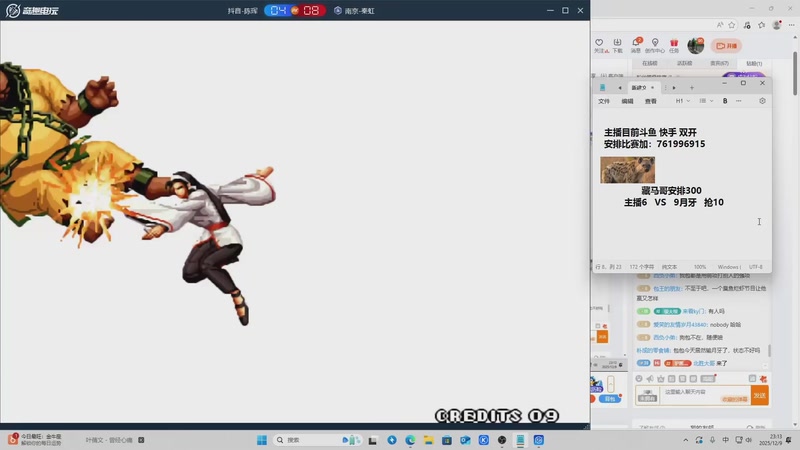Click the blue 背包 backpack button
Screen dimensions: 800x450
pyautogui.click(x=610, y=398)
